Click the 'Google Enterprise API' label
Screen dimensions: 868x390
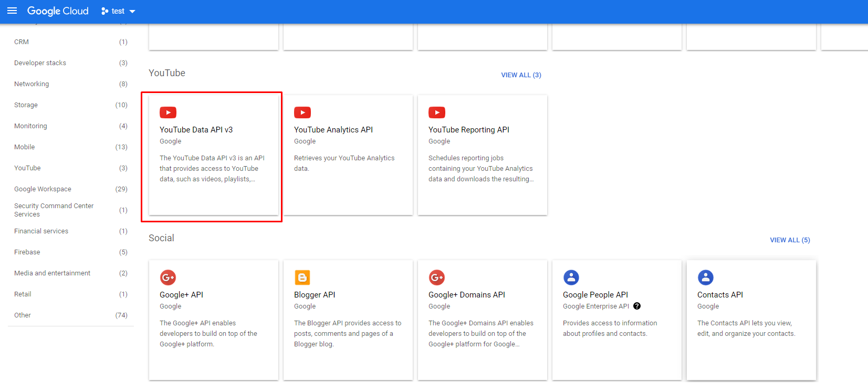pyautogui.click(x=596, y=306)
